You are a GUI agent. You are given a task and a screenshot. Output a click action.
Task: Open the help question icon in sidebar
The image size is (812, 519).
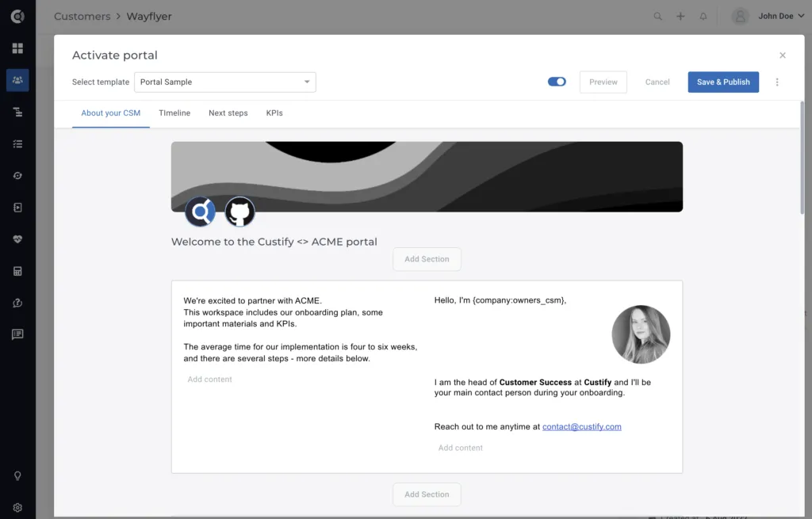point(17,303)
